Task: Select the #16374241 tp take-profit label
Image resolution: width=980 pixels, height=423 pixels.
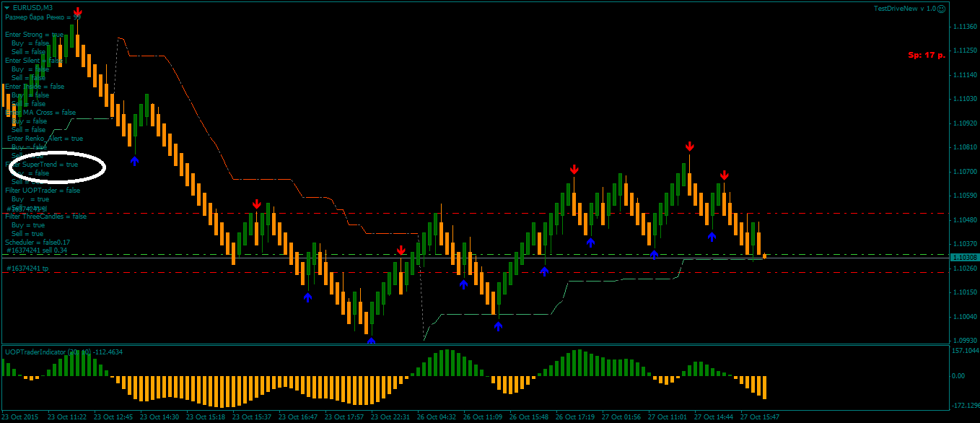Action: tap(27, 269)
